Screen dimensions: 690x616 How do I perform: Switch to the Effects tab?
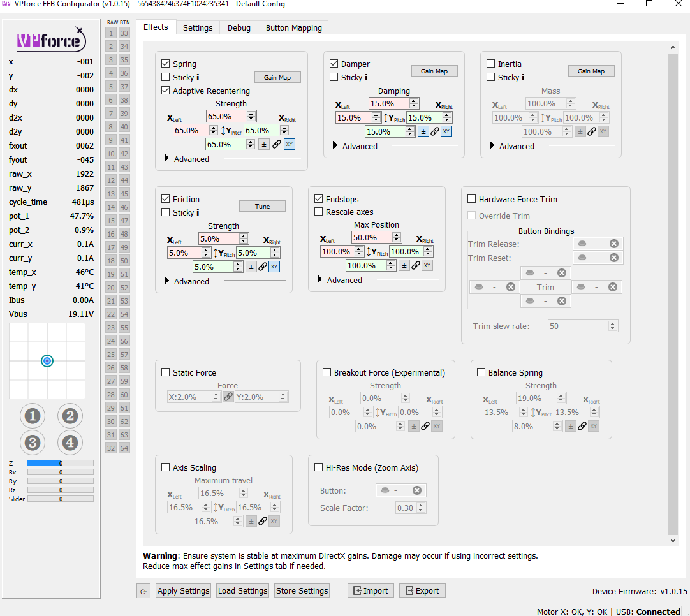click(156, 27)
